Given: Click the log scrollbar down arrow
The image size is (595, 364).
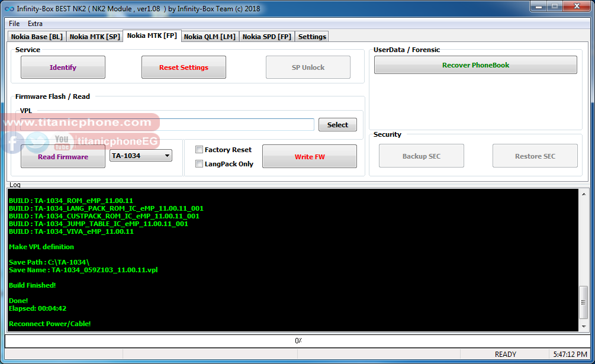Looking at the screenshot, I should [584, 327].
